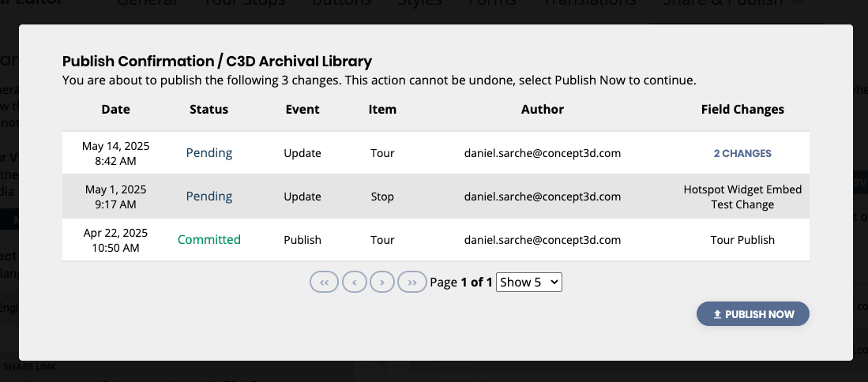Sort by the Date column header
This screenshot has height=382, width=868.
point(115,110)
